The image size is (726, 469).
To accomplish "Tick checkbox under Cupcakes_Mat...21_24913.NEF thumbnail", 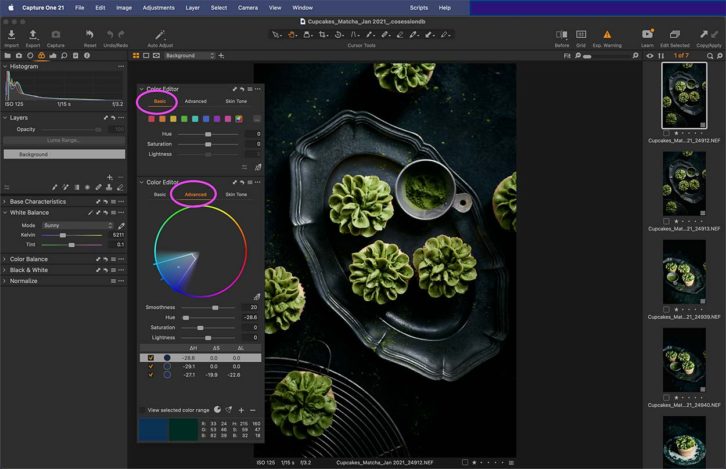I will [x=666, y=221].
